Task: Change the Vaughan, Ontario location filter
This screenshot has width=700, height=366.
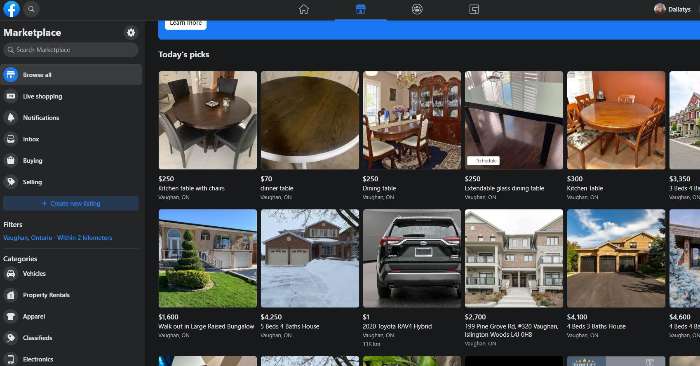Action: 58,238
